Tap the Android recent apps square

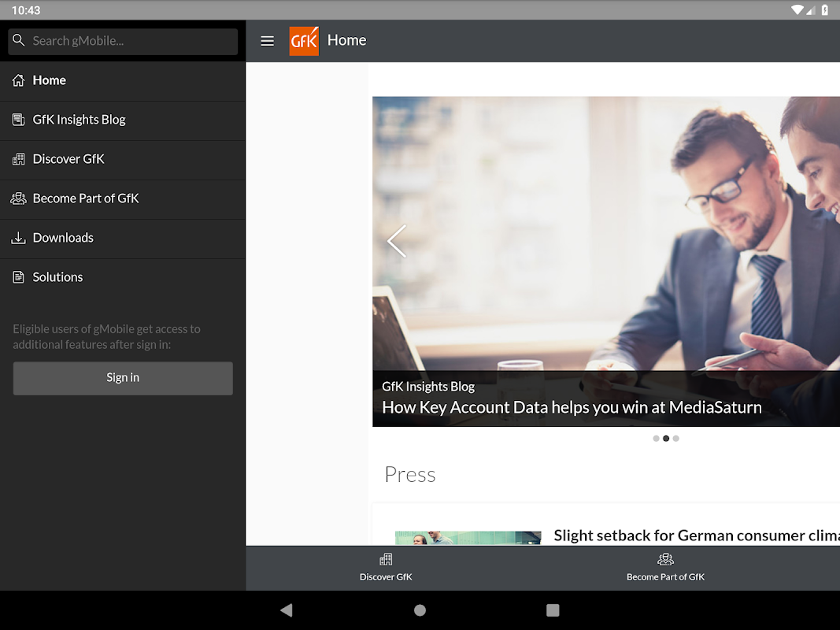pos(553,610)
